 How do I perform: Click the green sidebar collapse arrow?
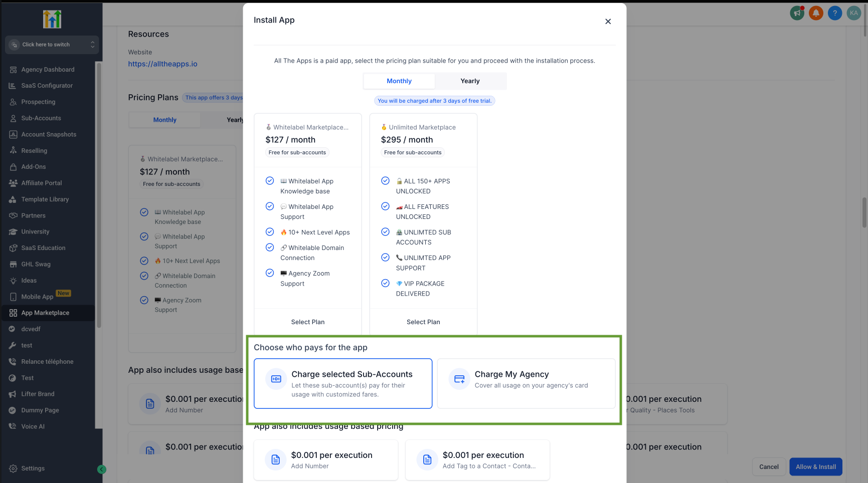pyautogui.click(x=101, y=469)
